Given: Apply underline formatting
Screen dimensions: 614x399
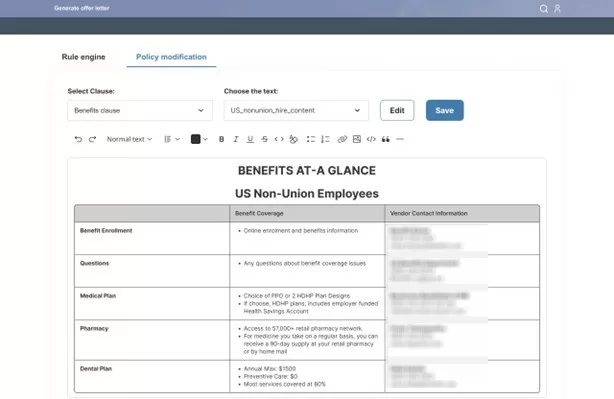Looking at the screenshot, I should pyautogui.click(x=250, y=139).
